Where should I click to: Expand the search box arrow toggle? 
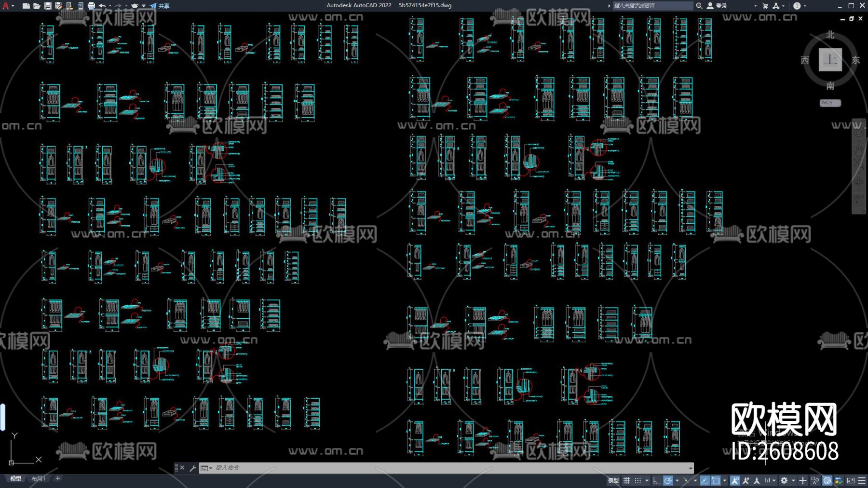pos(609,6)
